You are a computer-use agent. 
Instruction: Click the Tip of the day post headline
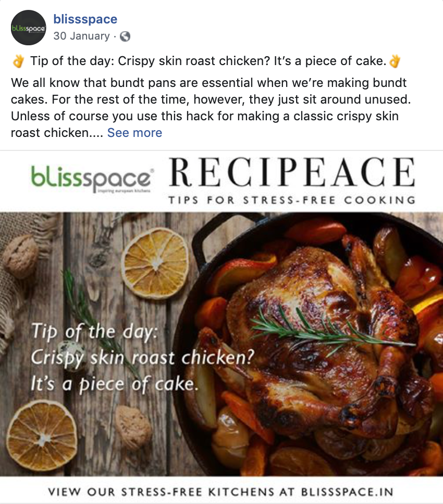(x=208, y=61)
